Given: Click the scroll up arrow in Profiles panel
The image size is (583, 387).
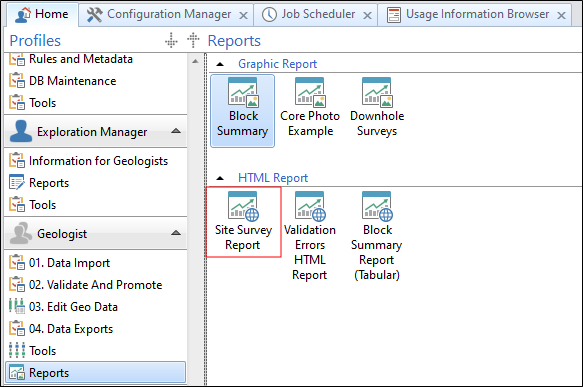Looking at the screenshot, I should (196, 61).
